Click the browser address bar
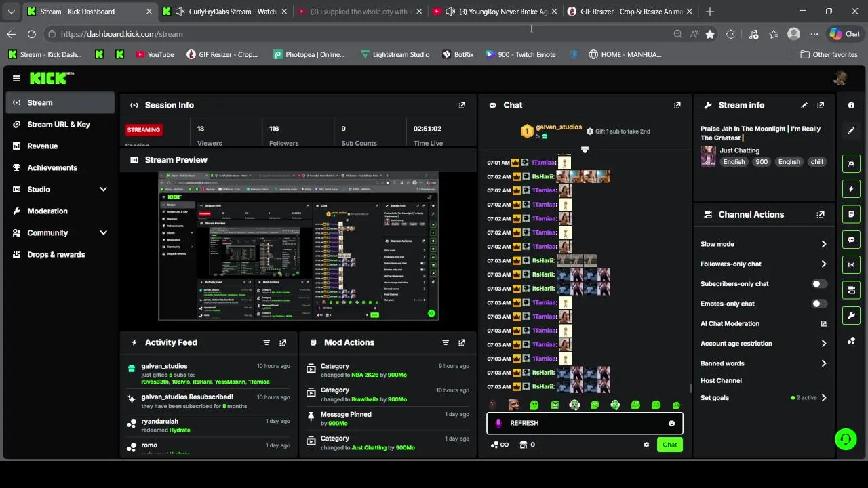This screenshot has height=488, width=868. pos(359,34)
